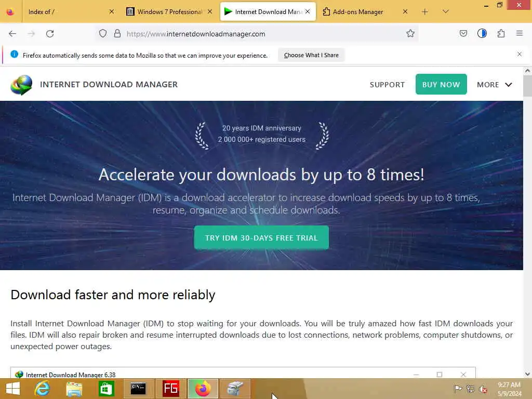Image resolution: width=532 pixels, height=399 pixels.
Task: Bookmark this page with the star
Action: [x=410, y=33]
